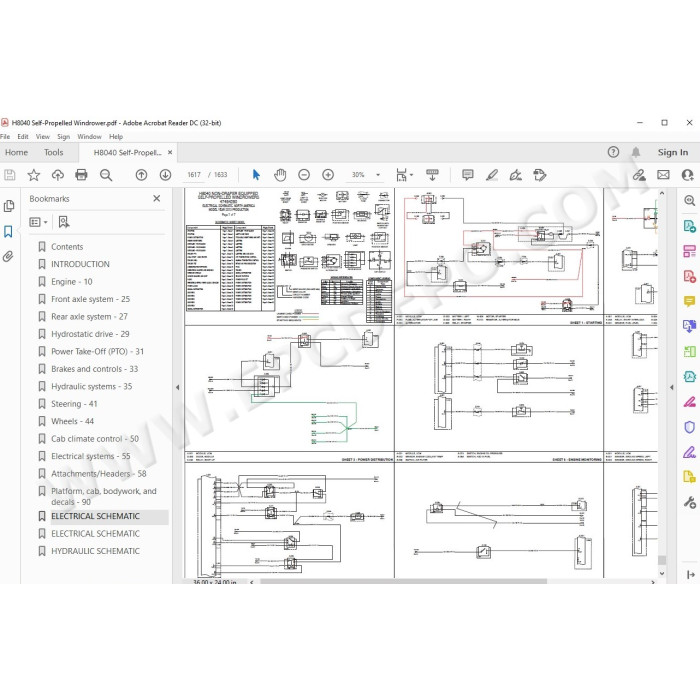Open the find text magnifier
This screenshot has width=700, height=700.
106,175
